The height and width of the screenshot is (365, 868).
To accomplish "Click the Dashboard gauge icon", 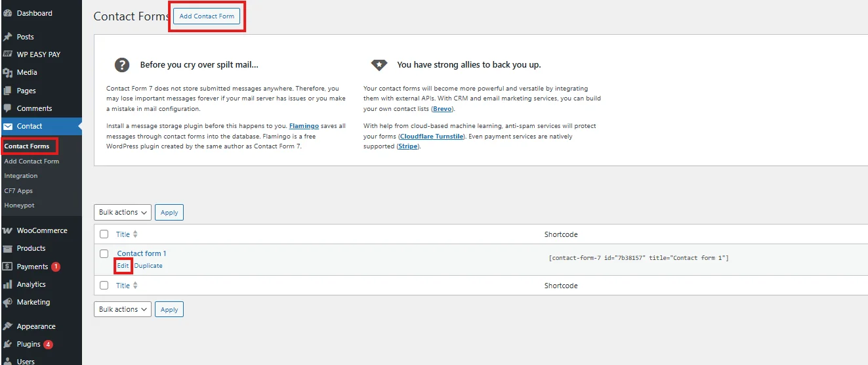I will pos(8,13).
